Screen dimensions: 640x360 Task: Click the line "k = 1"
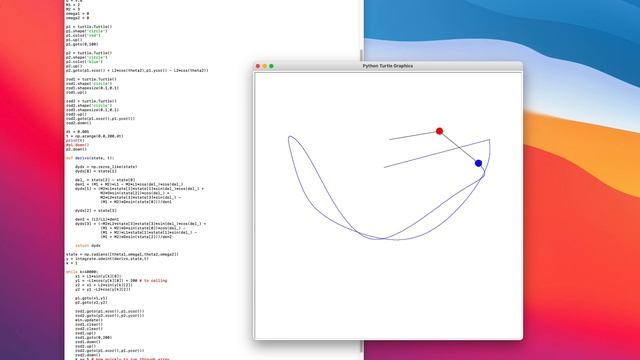(71, 263)
